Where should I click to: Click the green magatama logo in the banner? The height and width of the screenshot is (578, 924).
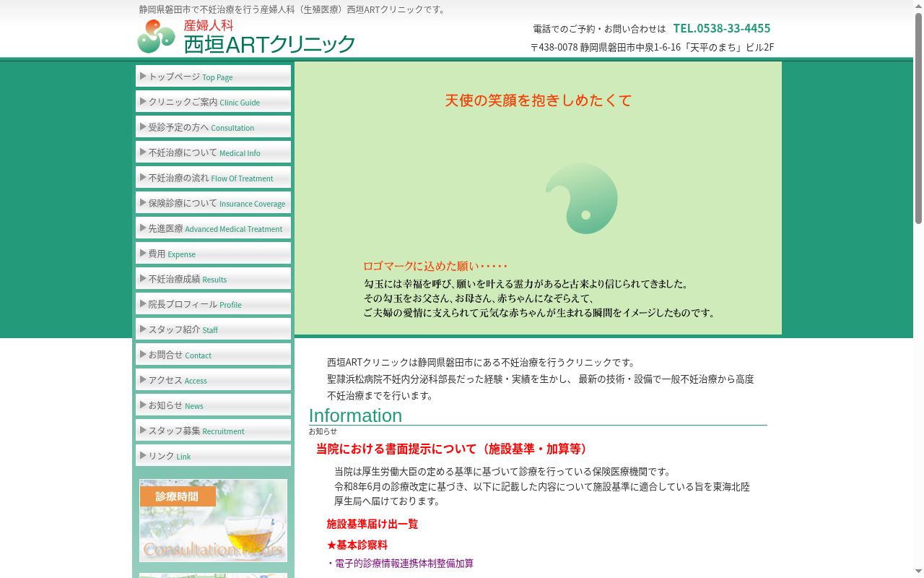pos(582,199)
